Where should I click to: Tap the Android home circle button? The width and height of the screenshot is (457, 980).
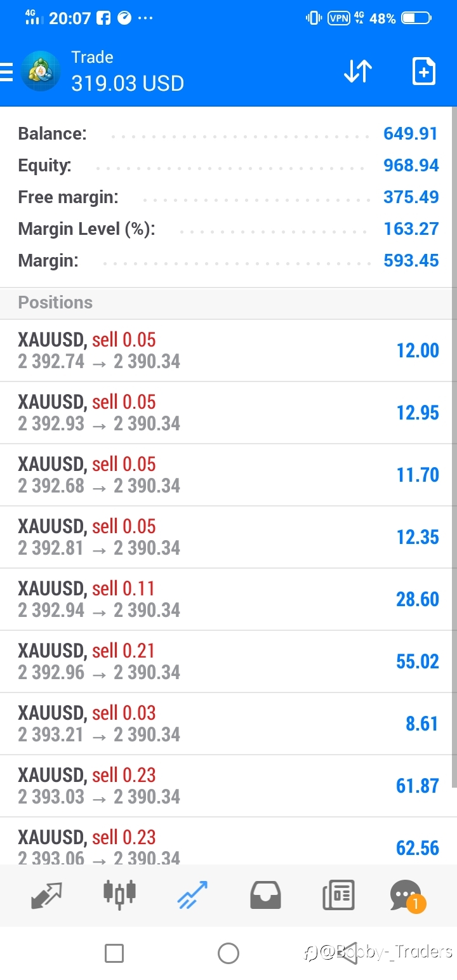click(228, 953)
